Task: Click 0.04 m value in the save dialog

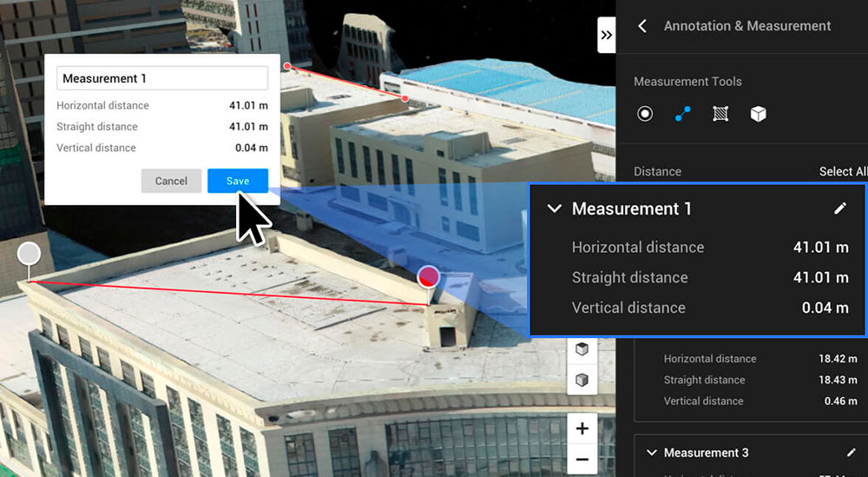Action: 252,148
